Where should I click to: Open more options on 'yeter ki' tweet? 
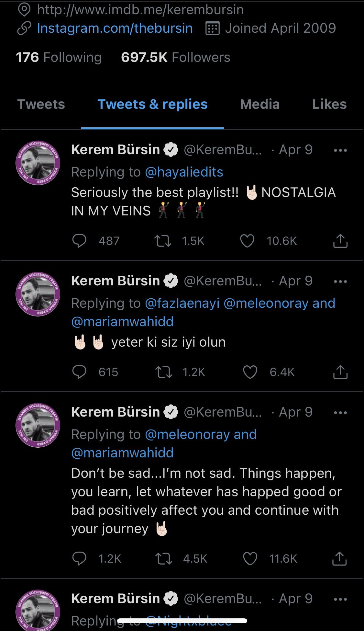340,281
